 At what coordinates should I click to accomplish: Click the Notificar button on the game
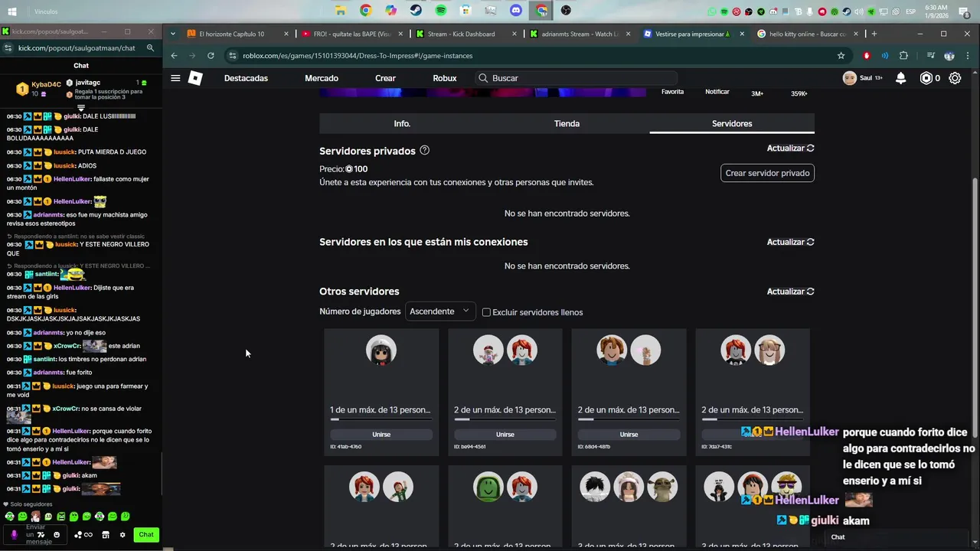coord(717,92)
